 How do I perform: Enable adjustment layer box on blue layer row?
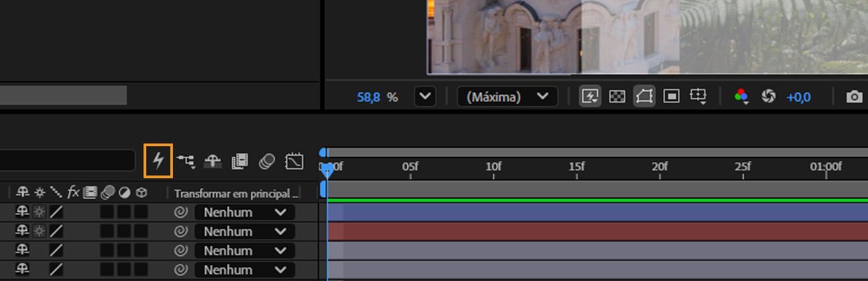tap(124, 212)
